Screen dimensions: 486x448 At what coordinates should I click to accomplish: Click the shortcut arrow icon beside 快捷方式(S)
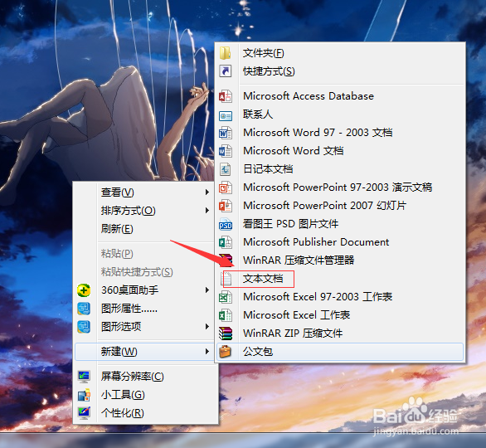coord(226,71)
